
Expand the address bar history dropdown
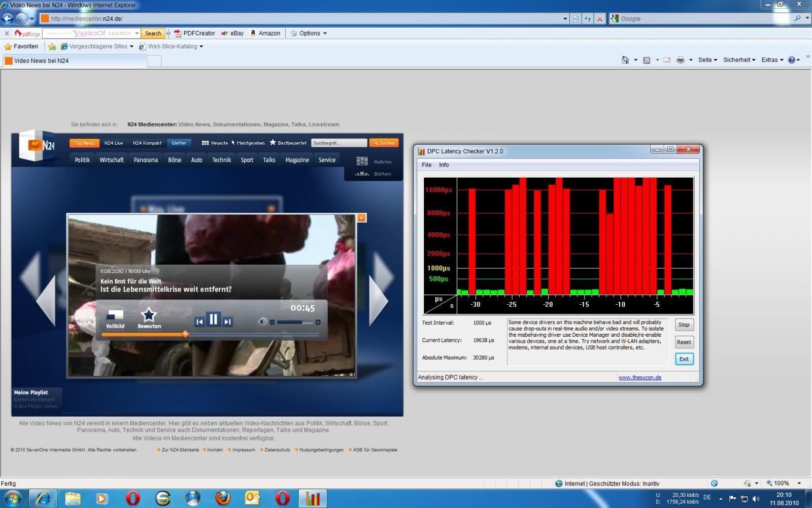[565, 19]
